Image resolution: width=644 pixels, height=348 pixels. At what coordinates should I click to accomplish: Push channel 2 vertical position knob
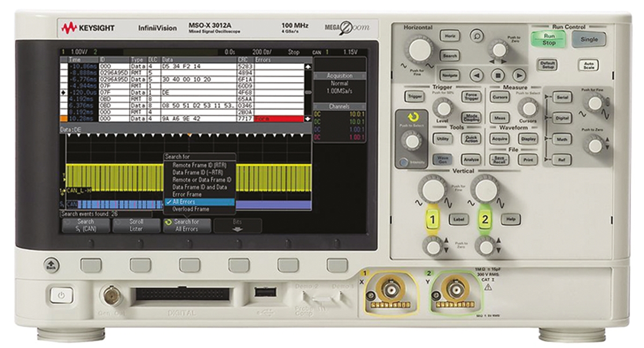[486, 246]
